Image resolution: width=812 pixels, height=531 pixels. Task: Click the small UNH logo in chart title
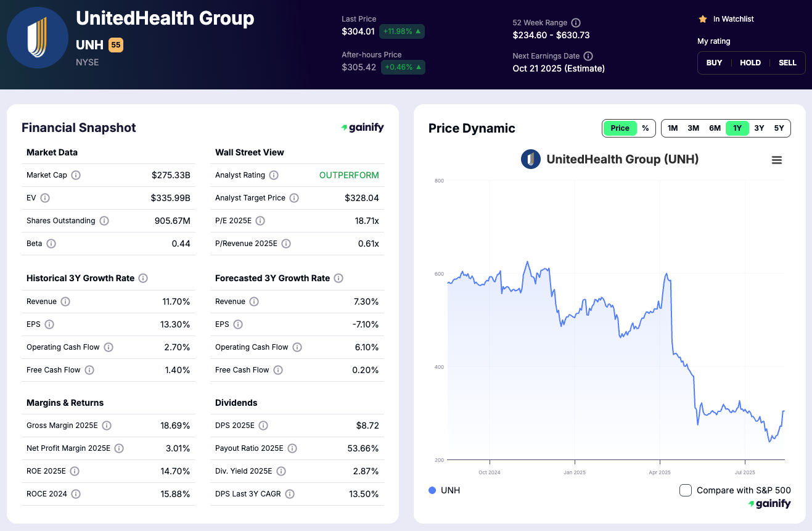[531, 159]
